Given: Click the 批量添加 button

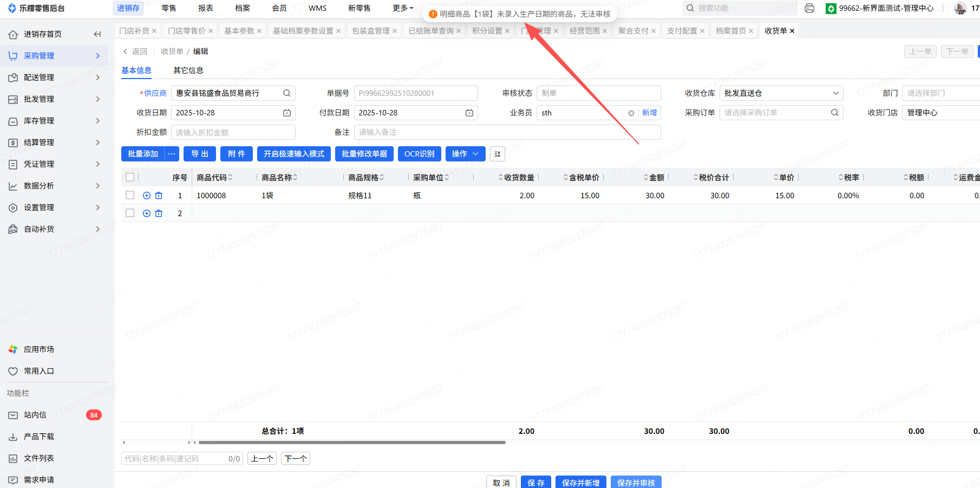Looking at the screenshot, I should (143, 154).
